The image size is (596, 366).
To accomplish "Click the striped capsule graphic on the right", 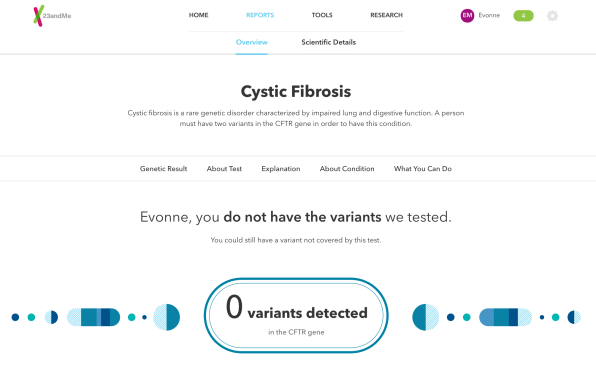I will [506, 317].
